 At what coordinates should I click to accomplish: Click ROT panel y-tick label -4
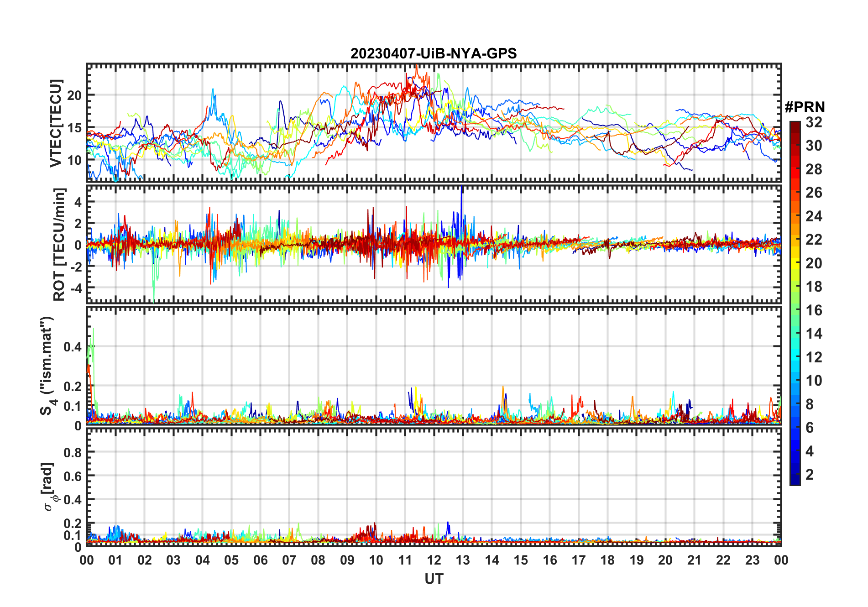coord(76,288)
